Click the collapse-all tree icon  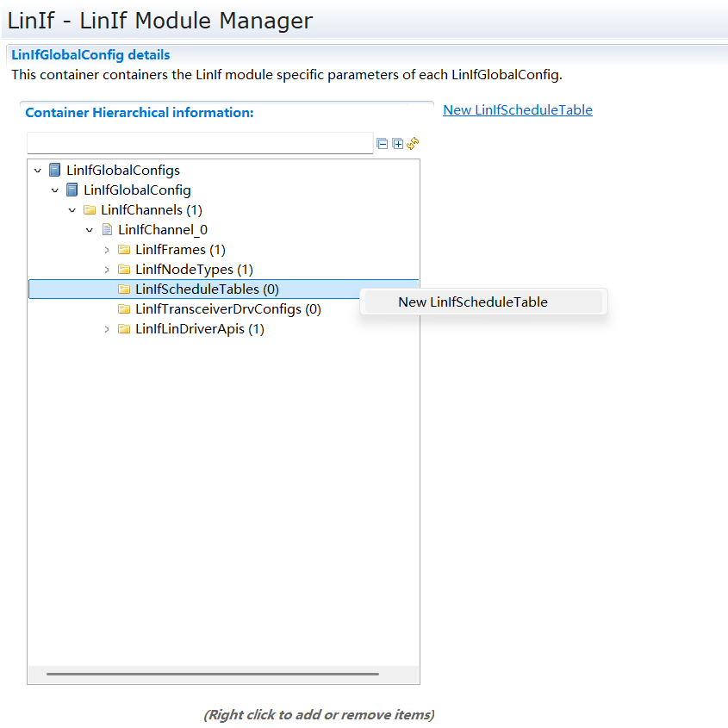383,143
